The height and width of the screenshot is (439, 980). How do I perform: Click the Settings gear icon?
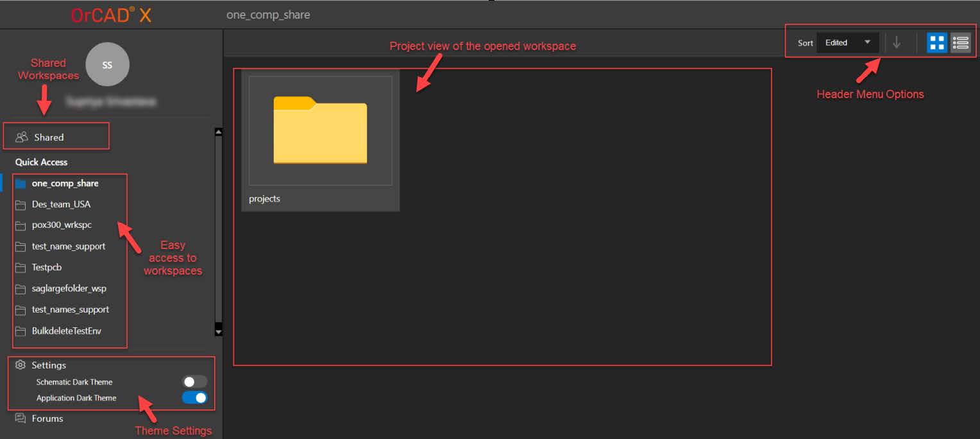point(20,365)
